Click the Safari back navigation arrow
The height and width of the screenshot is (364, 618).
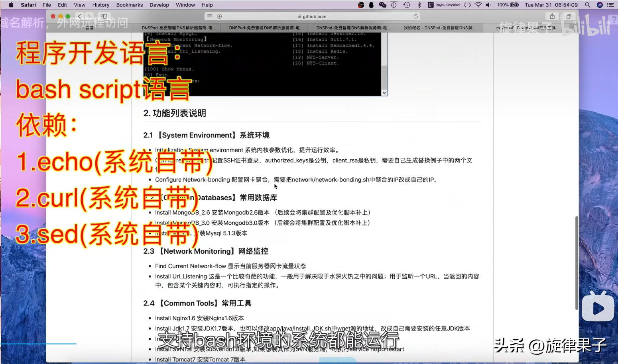coord(79,16)
